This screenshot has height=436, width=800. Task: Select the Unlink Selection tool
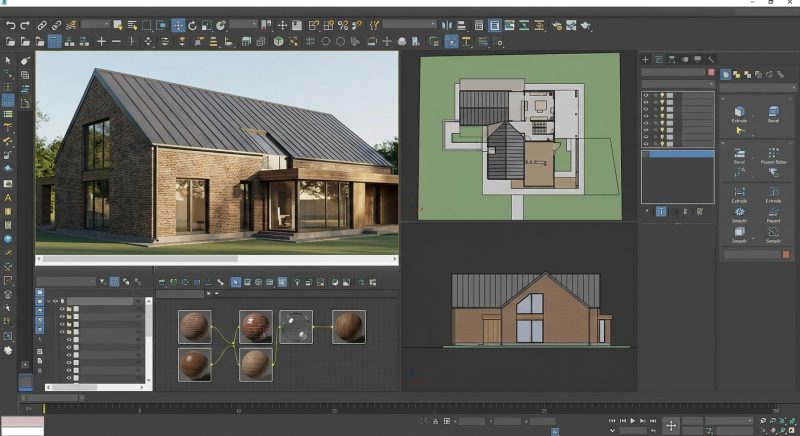57,25
